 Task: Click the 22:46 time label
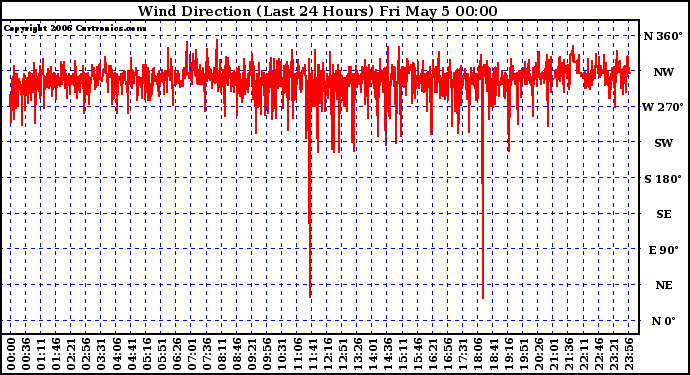[598, 354]
